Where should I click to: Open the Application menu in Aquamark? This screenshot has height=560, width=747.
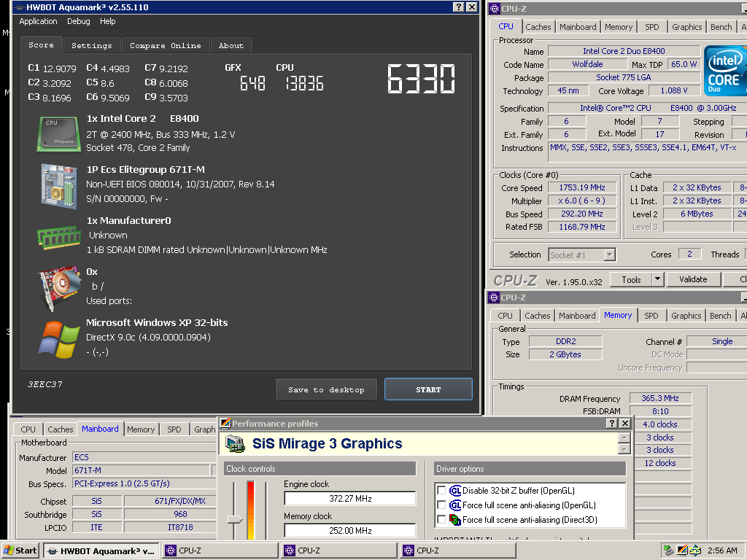pyautogui.click(x=38, y=21)
